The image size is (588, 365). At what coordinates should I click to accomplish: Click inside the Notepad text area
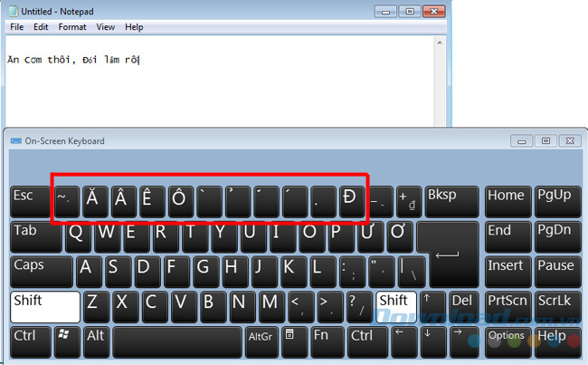point(220,81)
